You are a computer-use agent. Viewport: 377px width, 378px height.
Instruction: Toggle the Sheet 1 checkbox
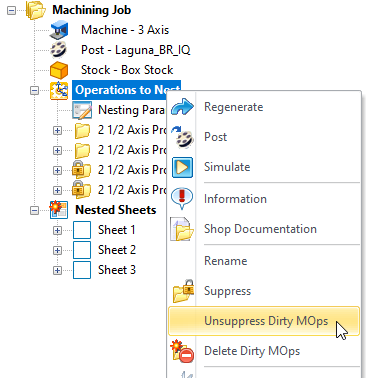(82, 230)
